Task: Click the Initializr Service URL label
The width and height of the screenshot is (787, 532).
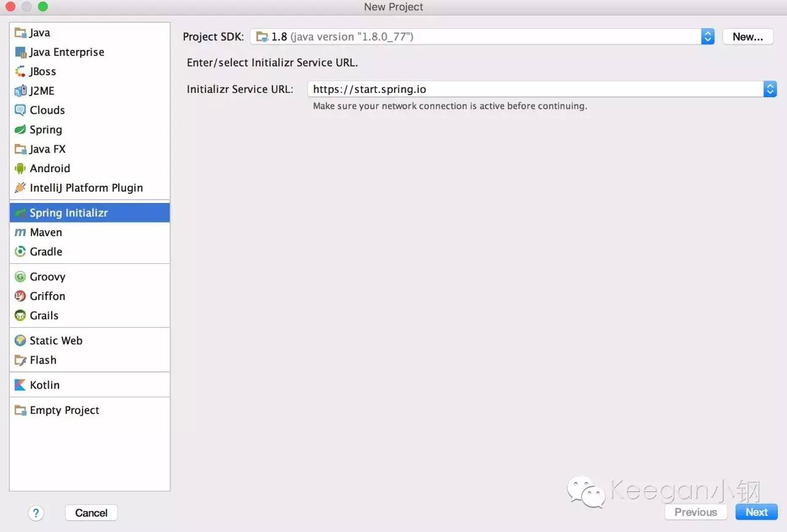Action: coord(240,89)
